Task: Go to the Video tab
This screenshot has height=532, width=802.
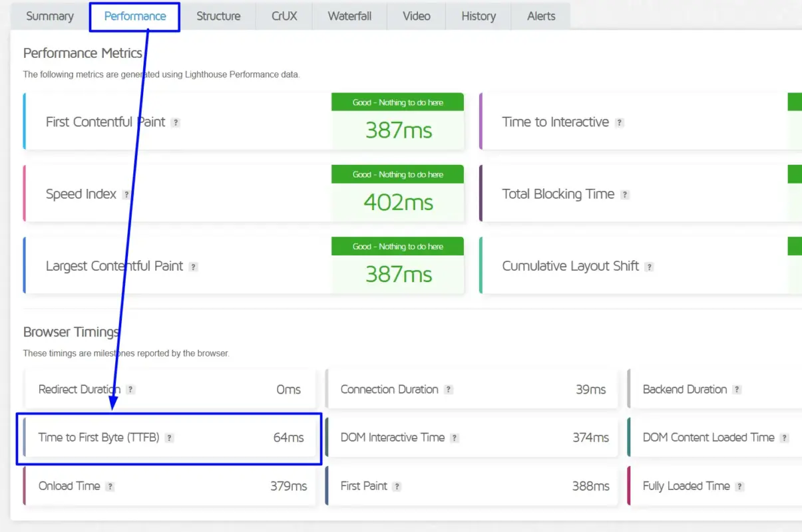Action: click(x=417, y=17)
